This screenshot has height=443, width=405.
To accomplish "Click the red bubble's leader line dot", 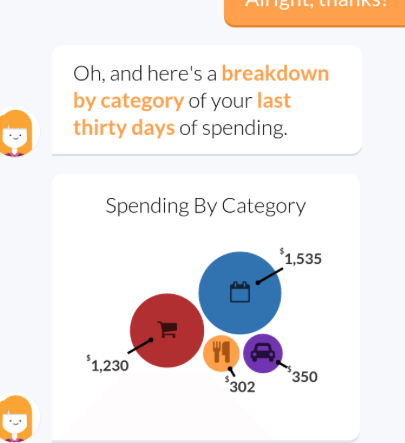I will (151, 340).
